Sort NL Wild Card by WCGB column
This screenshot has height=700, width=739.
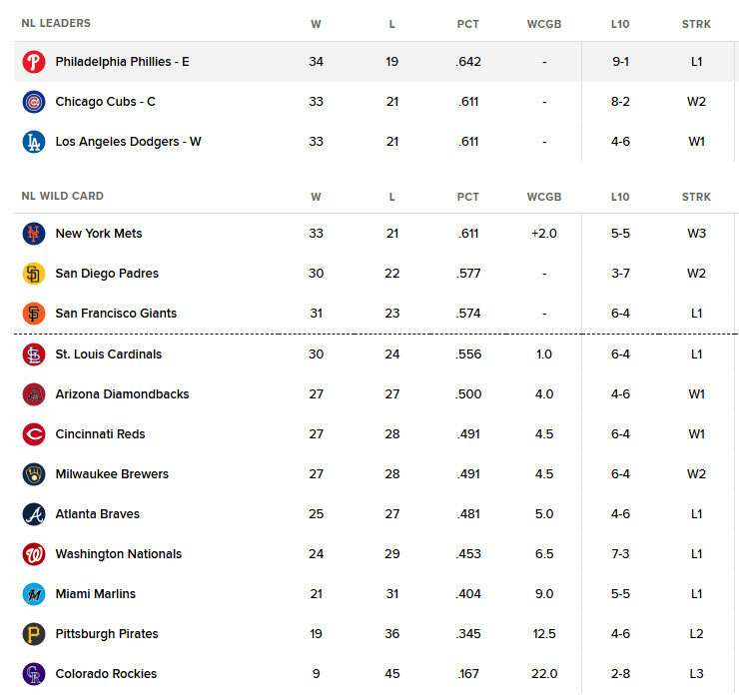click(544, 197)
